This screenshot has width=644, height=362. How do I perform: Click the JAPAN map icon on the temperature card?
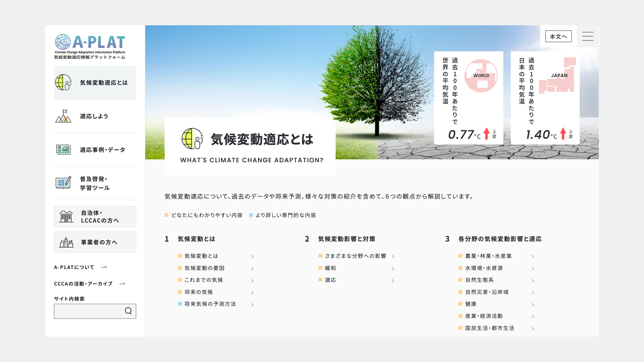tap(557, 75)
